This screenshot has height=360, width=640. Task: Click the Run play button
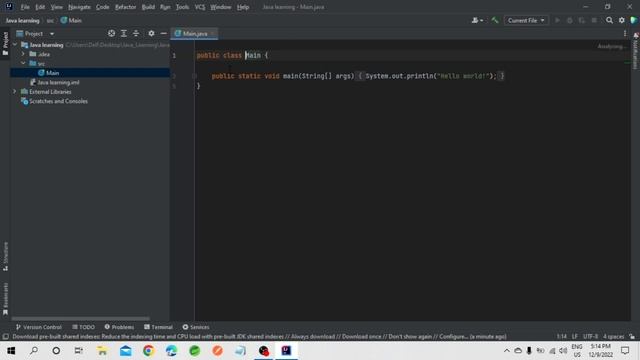pyautogui.click(x=557, y=20)
